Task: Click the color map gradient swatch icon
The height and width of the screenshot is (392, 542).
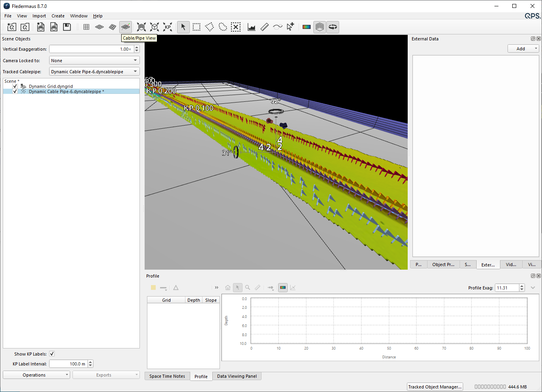Action: pyautogui.click(x=307, y=27)
